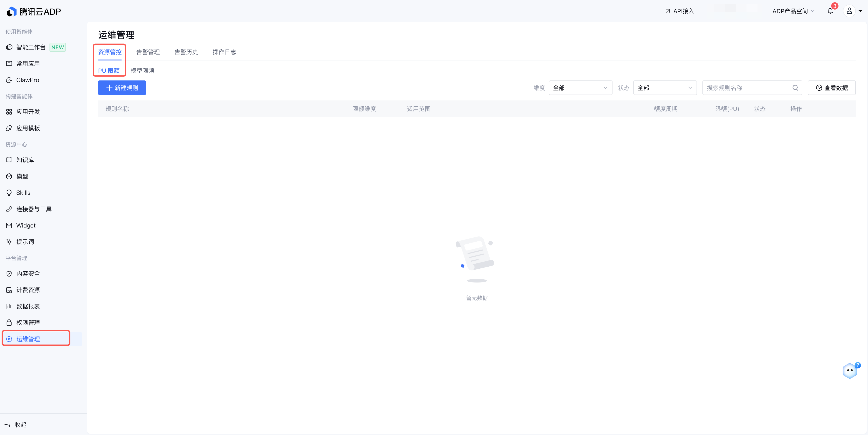Switch to the 告警管理 tab
Screen dimensions: 868x435
tap(148, 52)
